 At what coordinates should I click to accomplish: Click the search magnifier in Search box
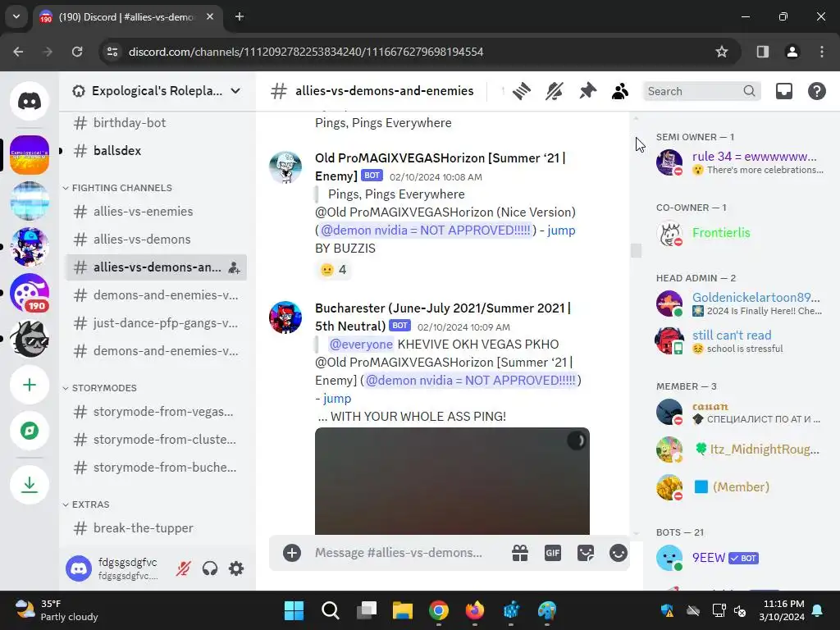pyautogui.click(x=749, y=91)
